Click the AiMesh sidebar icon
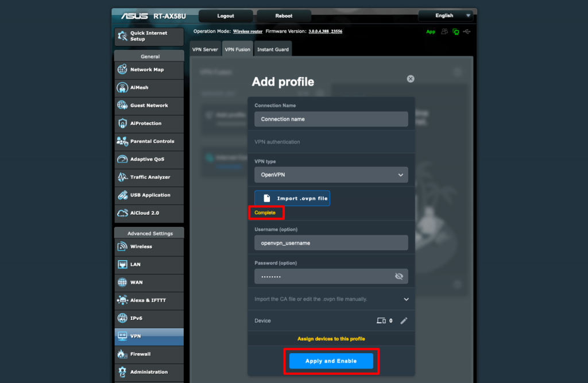 pyautogui.click(x=122, y=87)
